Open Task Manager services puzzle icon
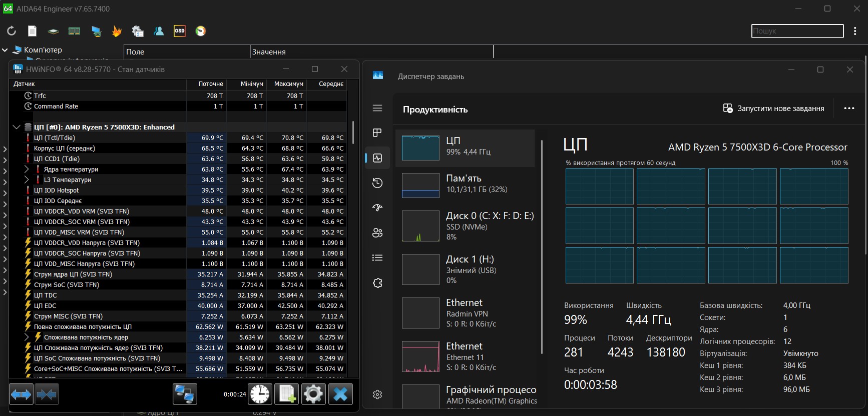Image resolution: width=868 pixels, height=416 pixels. tap(377, 283)
